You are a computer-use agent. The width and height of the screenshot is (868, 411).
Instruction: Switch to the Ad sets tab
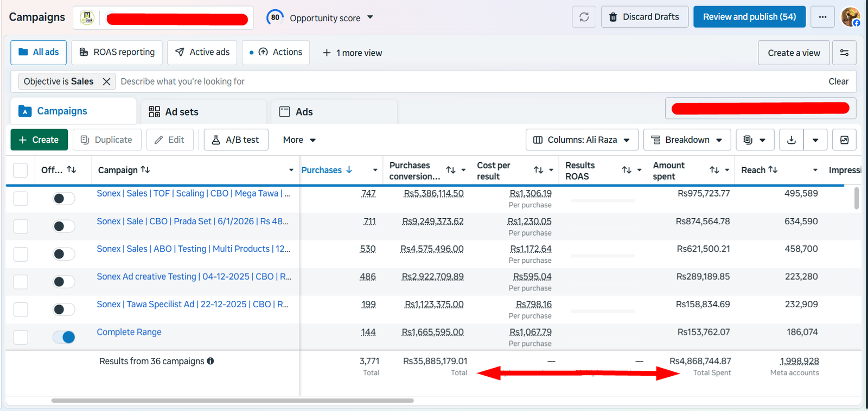[203, 112]
